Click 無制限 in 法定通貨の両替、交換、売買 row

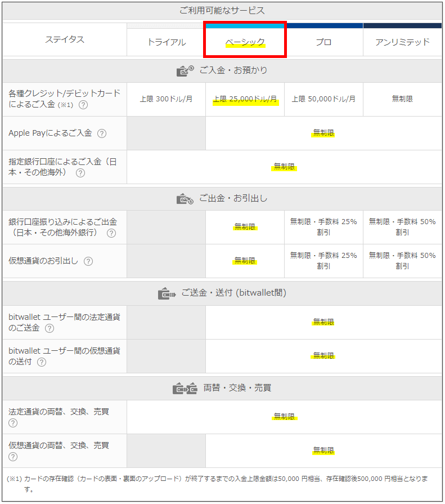(x=284, y=417)
